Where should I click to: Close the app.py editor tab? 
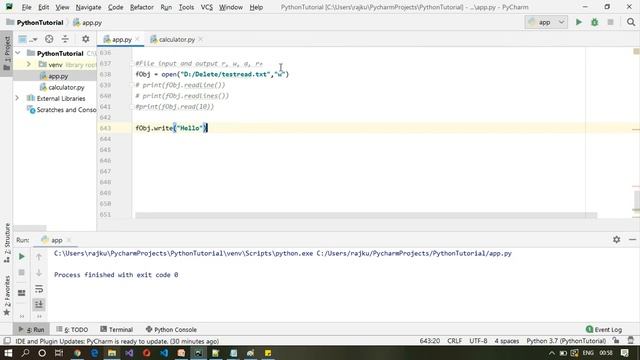click(137, 39)
